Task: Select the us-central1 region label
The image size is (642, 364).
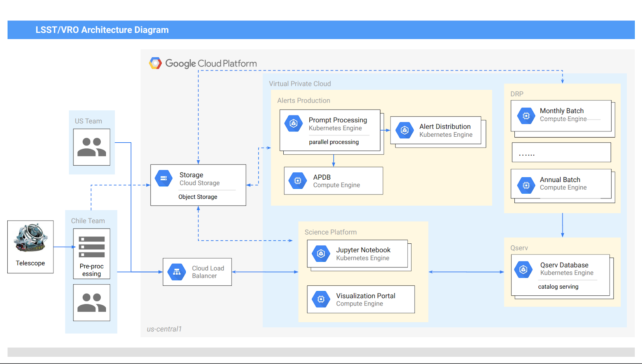Action: [164, 329]
